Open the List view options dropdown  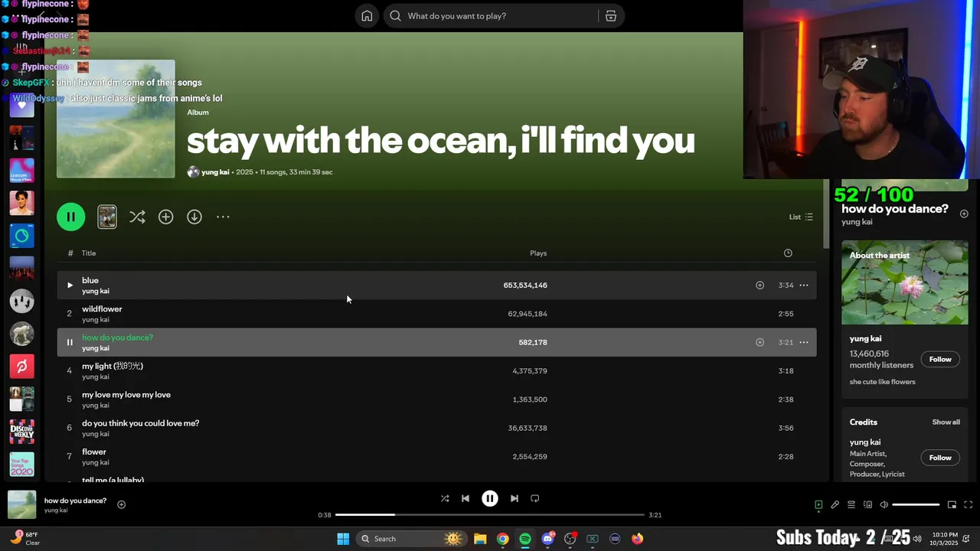(801, 217)
